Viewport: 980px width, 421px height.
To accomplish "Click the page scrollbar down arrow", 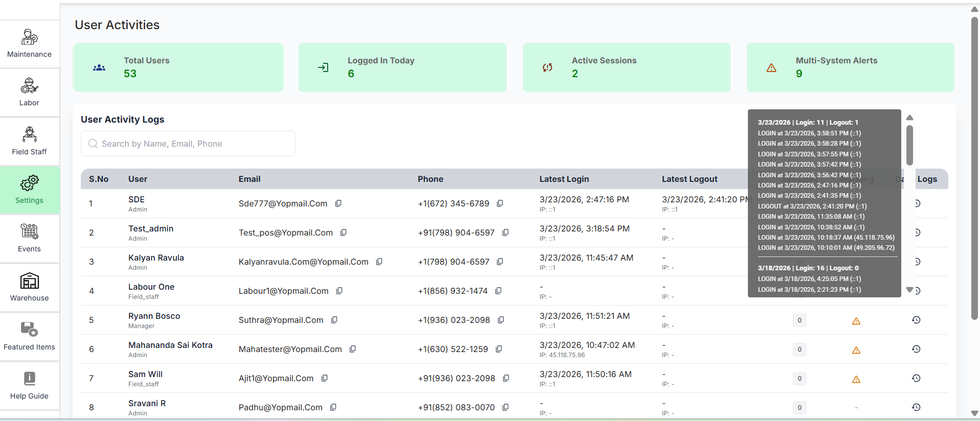I will point(974,413).
